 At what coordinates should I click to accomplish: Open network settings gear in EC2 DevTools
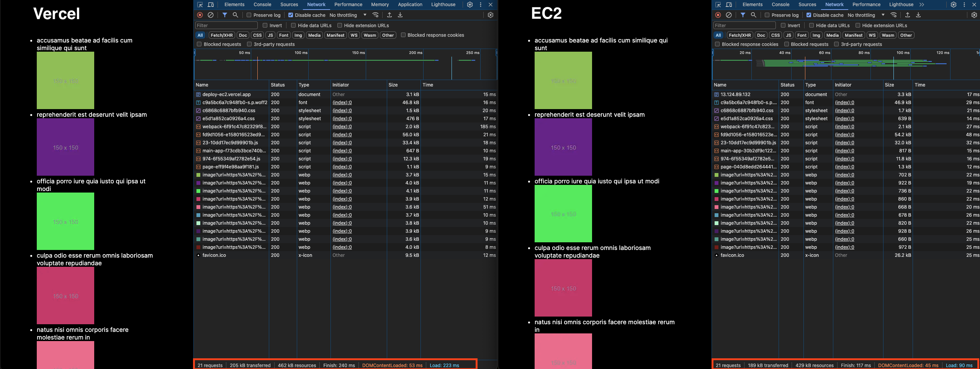click(974, 15)
